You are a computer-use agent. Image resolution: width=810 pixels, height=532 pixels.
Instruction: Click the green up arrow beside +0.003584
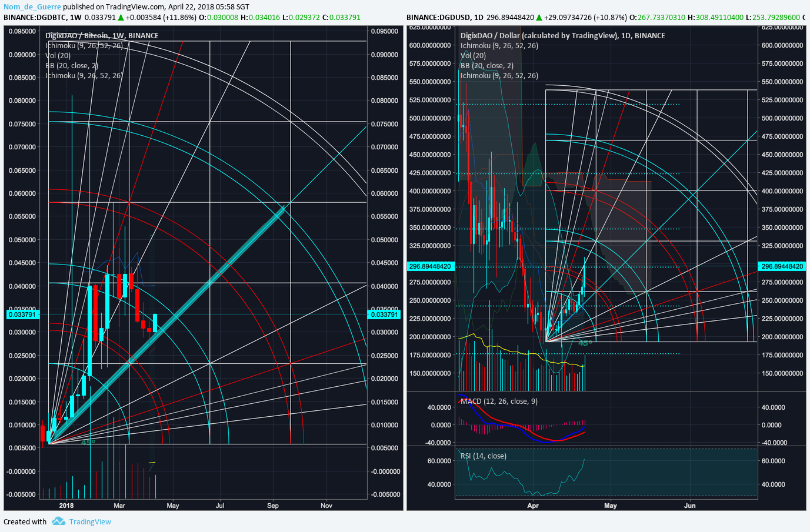click(x=121, y=17)
